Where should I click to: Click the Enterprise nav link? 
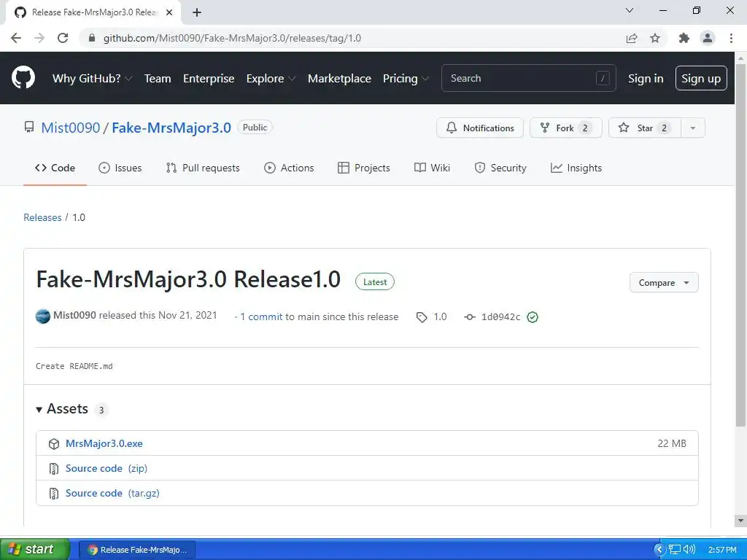click(209, 79)
